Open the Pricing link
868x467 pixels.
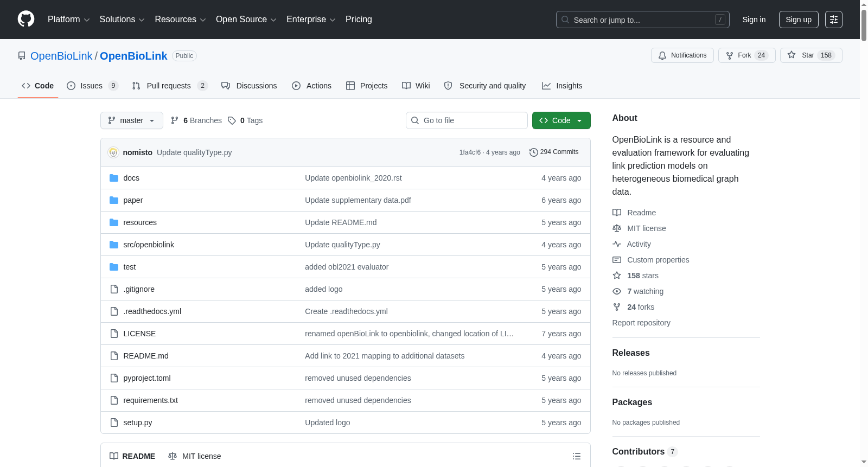pyautogui.click(x=359, y=20)
